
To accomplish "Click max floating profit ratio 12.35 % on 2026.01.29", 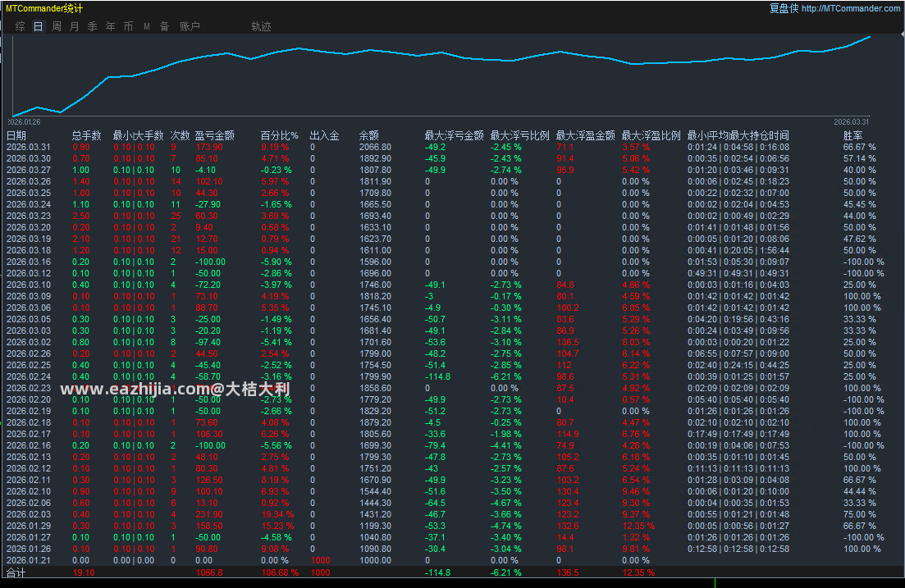I will [x=638, y=526].
